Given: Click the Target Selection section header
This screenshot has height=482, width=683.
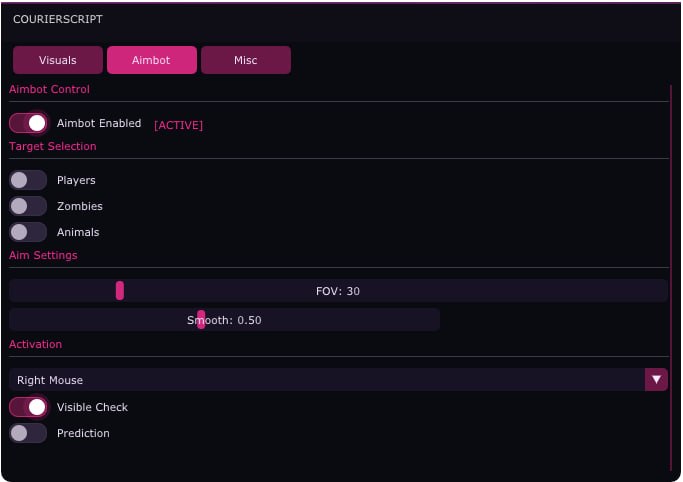Looking at the screenshot, I should 53,146.
